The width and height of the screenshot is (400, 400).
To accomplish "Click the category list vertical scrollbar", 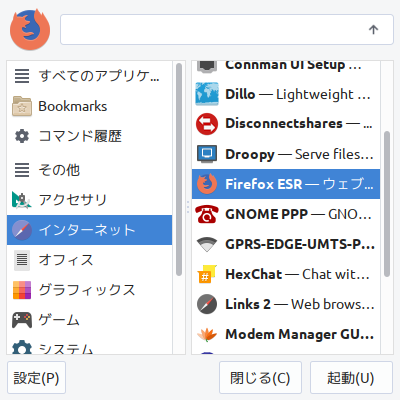I will (x=179, y=169).
